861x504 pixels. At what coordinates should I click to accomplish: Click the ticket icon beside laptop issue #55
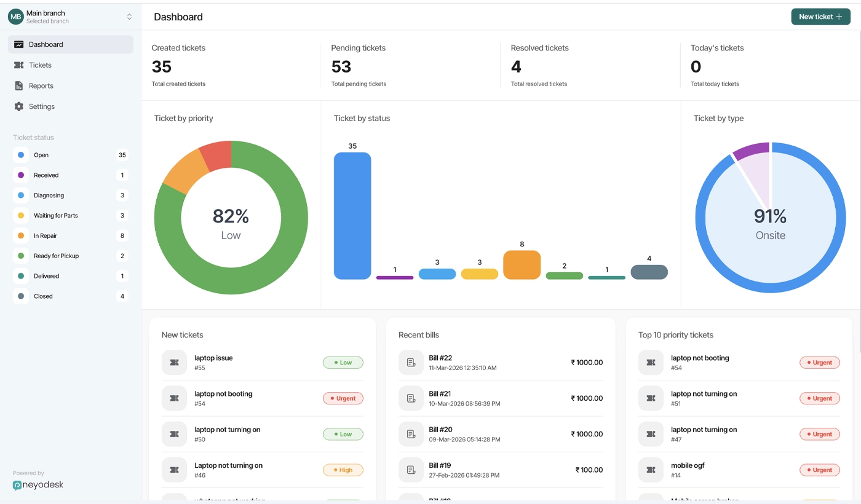[x=174, y=362]
